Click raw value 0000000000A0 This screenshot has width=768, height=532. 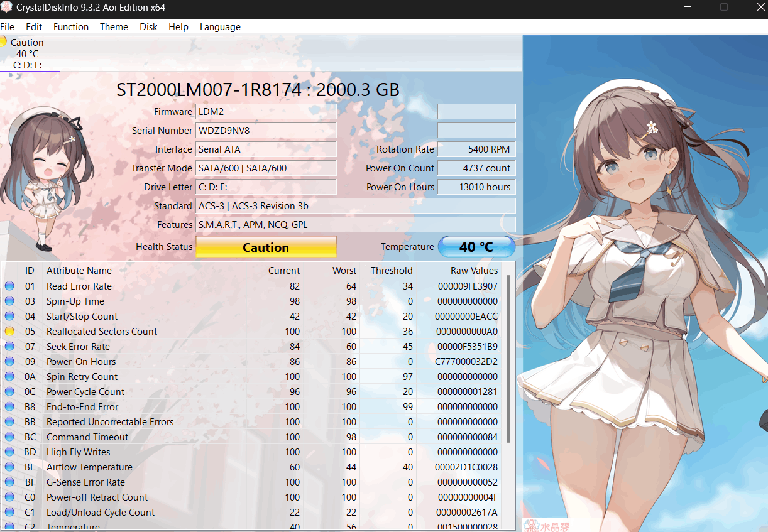[467, 332]
